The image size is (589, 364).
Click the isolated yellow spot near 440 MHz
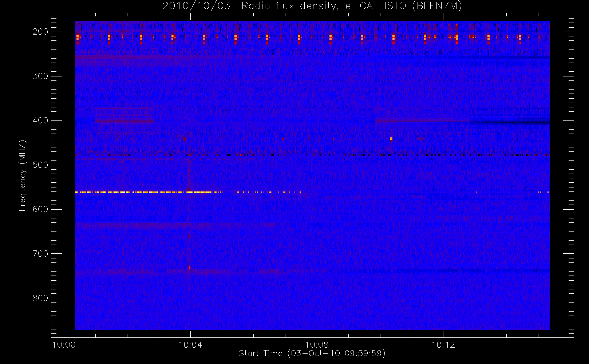pos(391,138)
